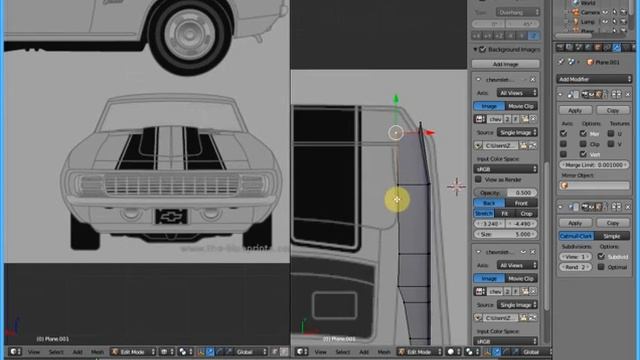Image resolution: width=640 pixels, height=360 pixels.
Task: Open Axis All Views dropdown of first image
Action: point(517,93)
